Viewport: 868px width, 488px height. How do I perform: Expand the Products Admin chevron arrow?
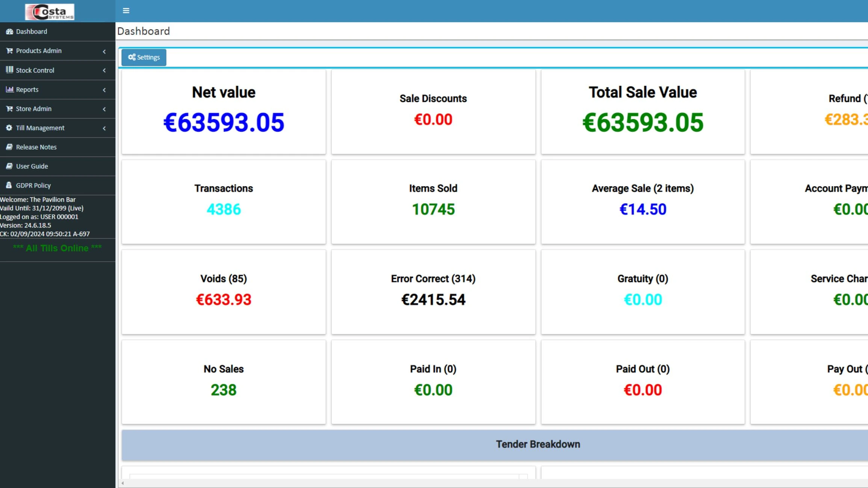point(104,52)
